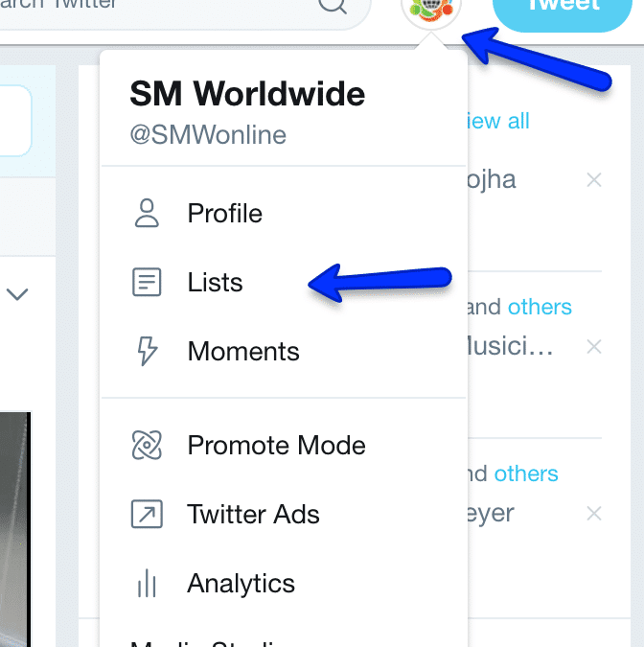Viewport: 644px width, 647px height.
Task: Dismiss the Musici… follow suggestion
Action: 593,347
